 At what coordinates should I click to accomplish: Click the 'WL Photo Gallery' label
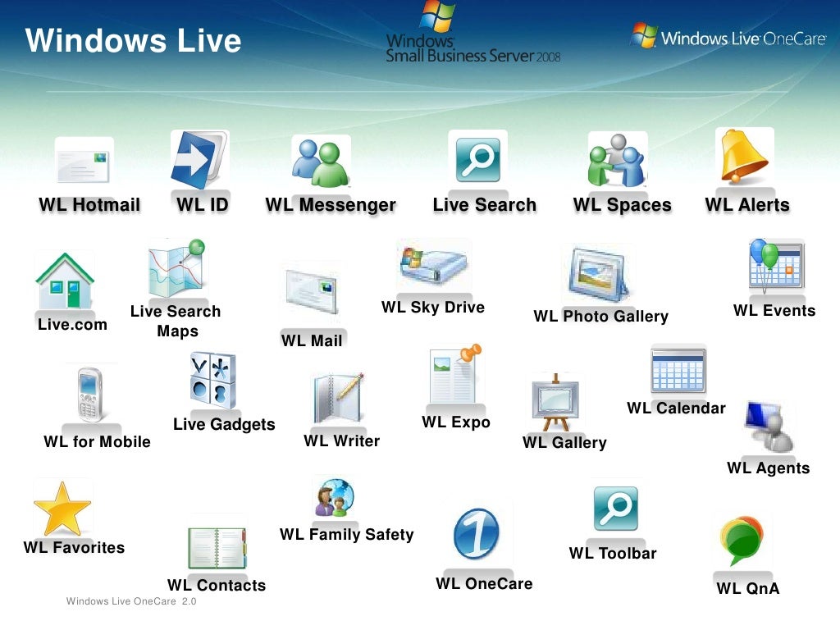(601, 317)
